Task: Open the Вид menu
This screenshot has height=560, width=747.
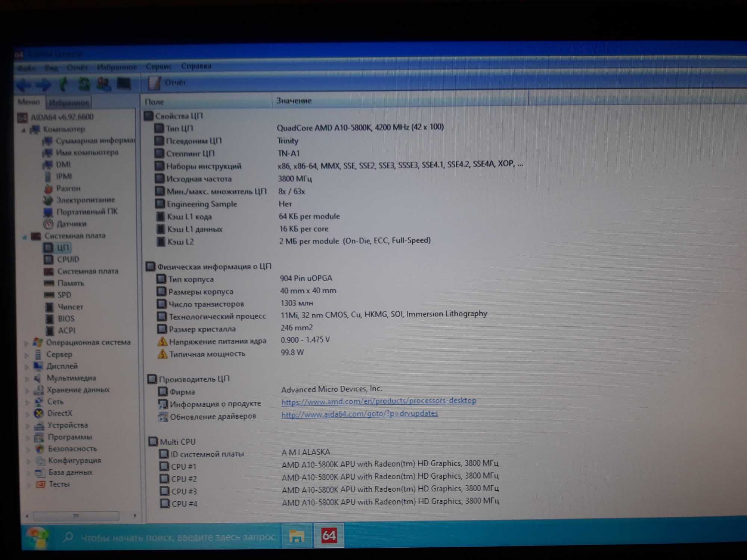Action: pyautogui.click(x=51, y=68)
